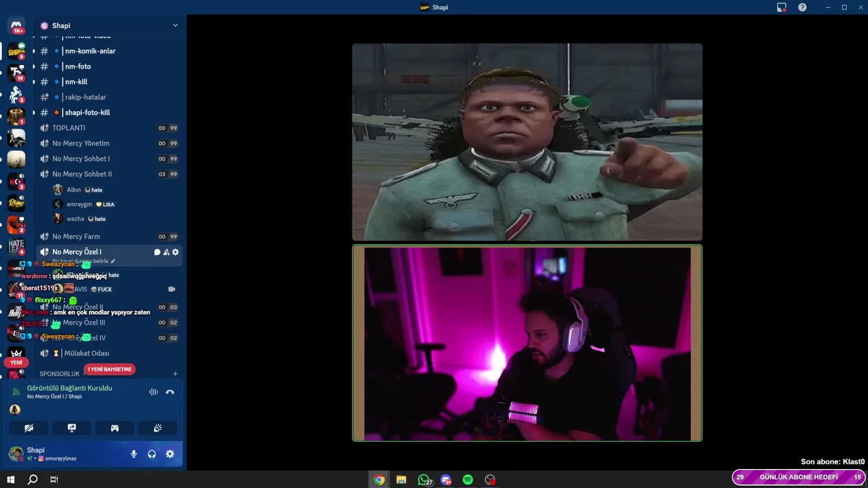Open Discord direct messages home icon
This screenshot has height=488, width=868.
click(16, 25)
